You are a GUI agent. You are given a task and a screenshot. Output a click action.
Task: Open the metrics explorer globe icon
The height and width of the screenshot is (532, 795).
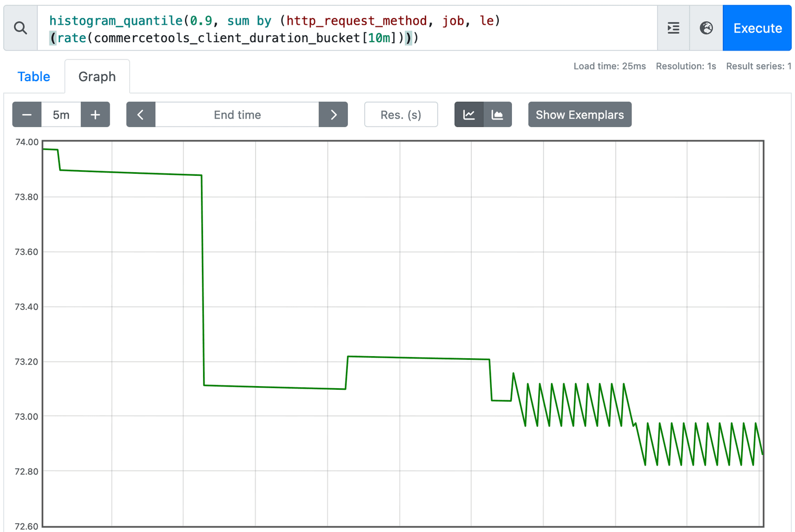pyautogui.click(x=706, y=28)
